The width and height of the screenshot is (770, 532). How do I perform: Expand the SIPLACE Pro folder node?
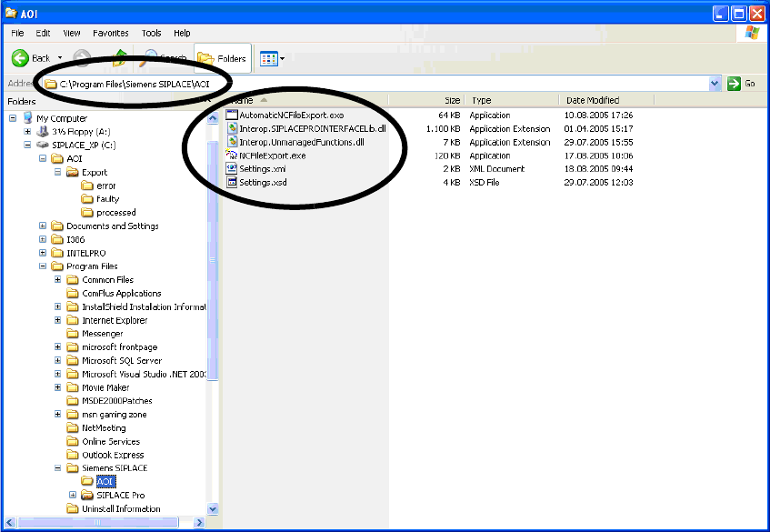[x=73, y=496]
